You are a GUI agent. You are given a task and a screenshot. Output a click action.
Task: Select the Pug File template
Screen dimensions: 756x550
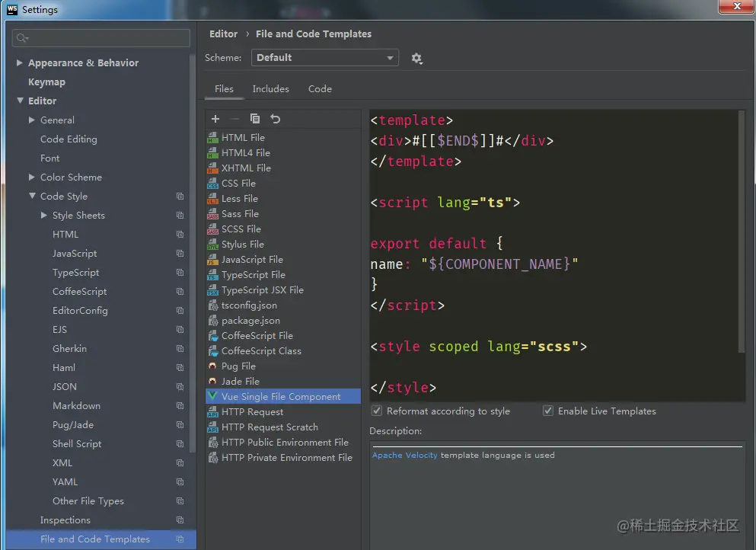pyautogui.click(x=238, y=366)
